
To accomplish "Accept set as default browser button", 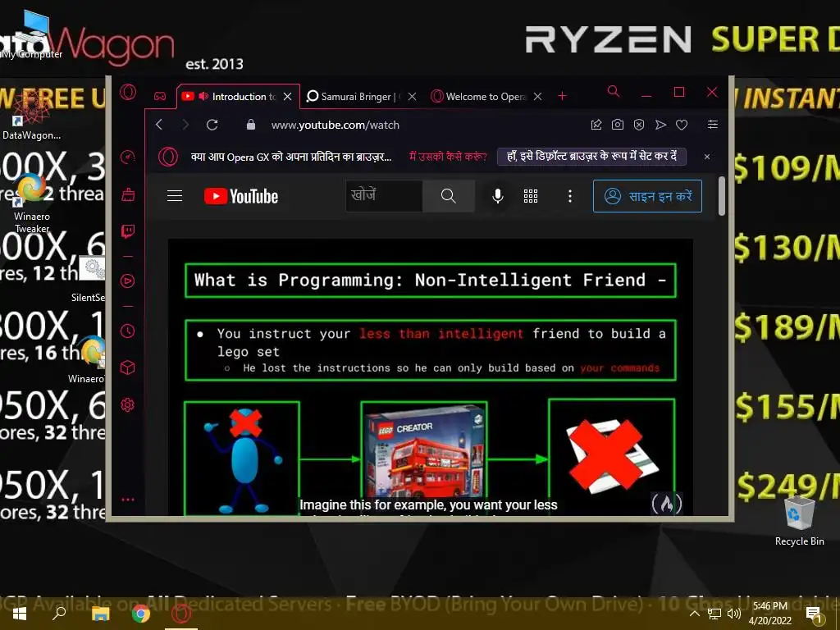I will [x=591, y=157].
